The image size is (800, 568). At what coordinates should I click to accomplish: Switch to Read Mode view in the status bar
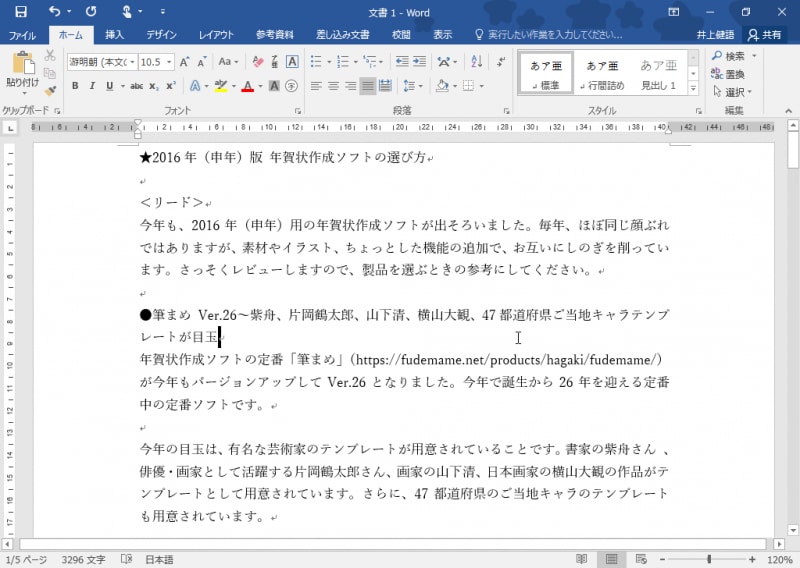click(x=582, y=559)
